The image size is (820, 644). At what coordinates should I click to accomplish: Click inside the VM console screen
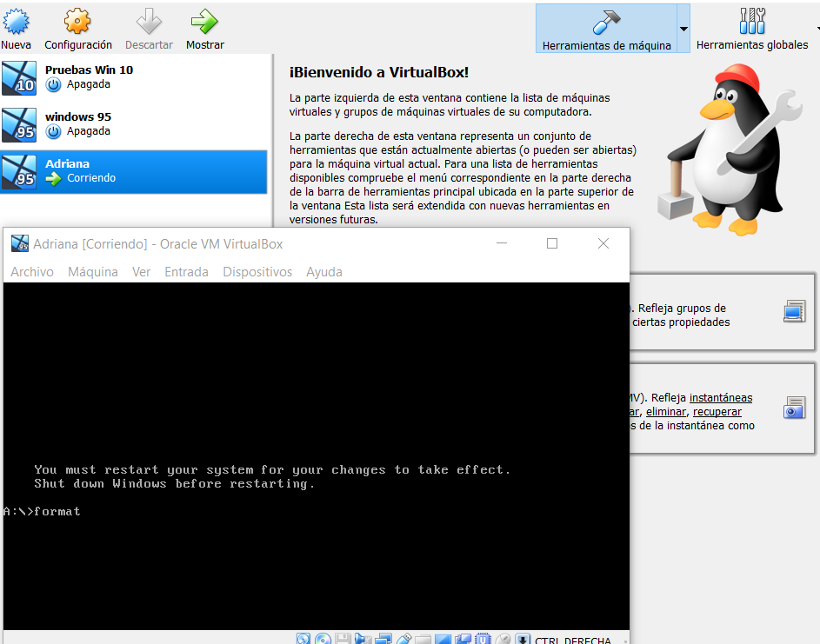tap(316, 455)
